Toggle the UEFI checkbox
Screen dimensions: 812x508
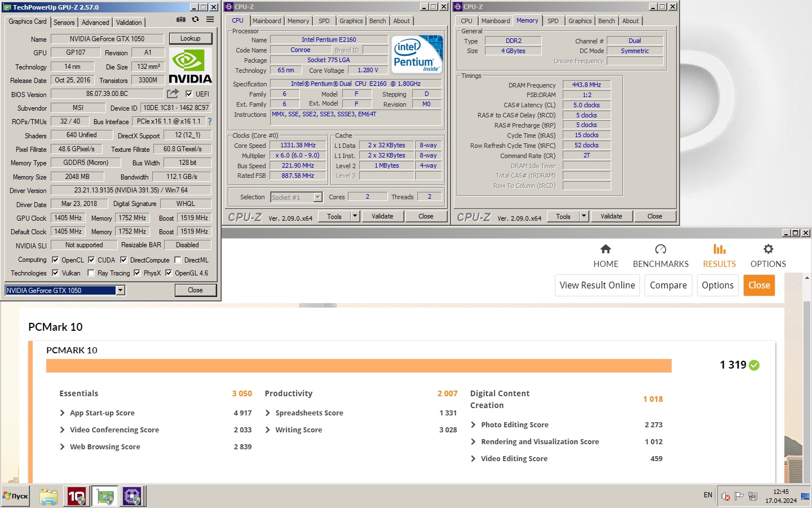click(x=189, y=94)
